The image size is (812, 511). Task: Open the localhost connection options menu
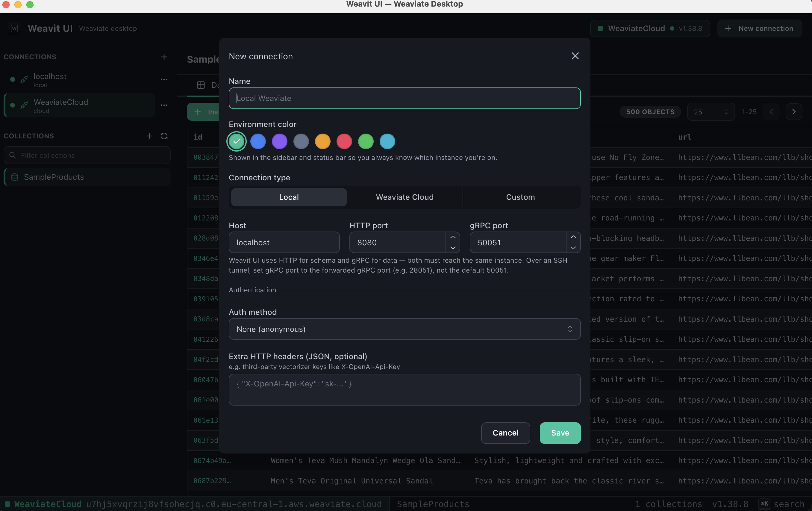tap(164, 80)
